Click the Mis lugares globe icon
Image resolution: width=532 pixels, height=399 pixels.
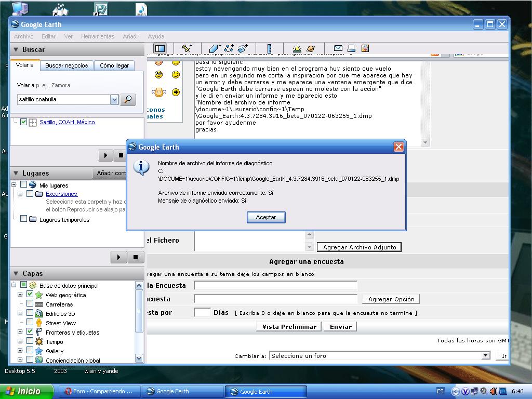[33, 185]
